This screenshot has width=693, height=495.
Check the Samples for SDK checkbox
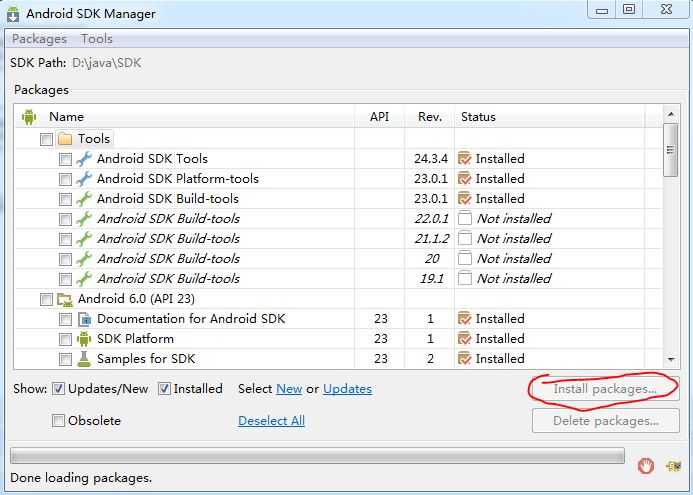click(65, 359)
